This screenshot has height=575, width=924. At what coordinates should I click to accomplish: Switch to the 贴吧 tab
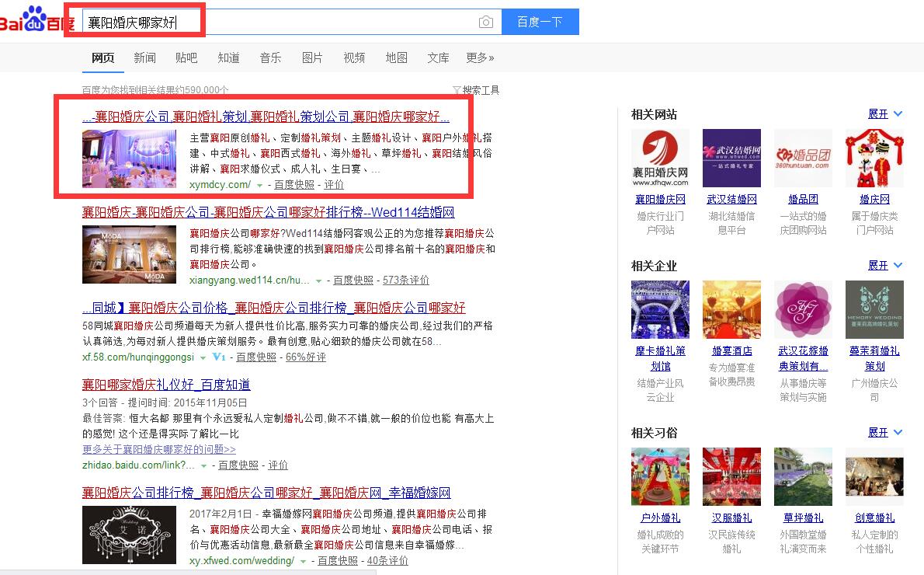186,57
